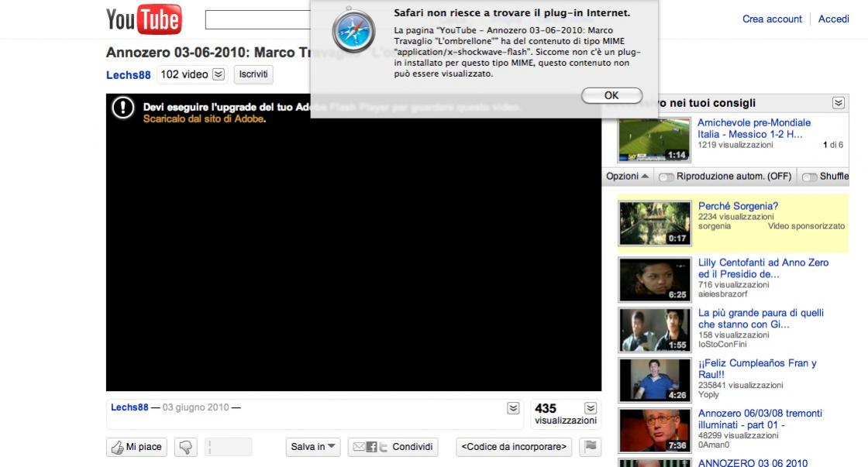This screenshot has height=467, width=868.
Task: Open the Condividi share button
Action: pyautogui.click(x=392, y=447)
